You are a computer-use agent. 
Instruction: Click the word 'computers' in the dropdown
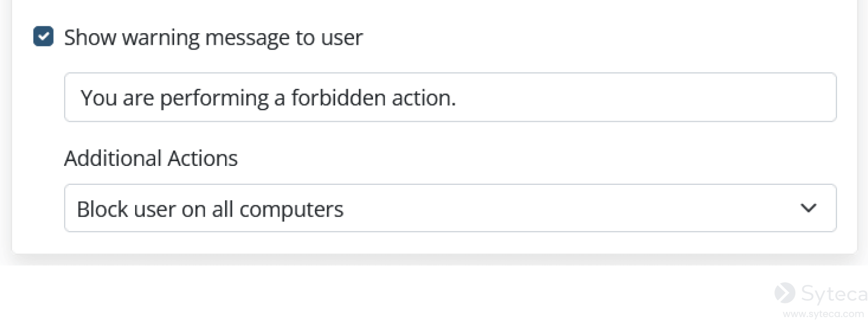click(x=291, y=210)
